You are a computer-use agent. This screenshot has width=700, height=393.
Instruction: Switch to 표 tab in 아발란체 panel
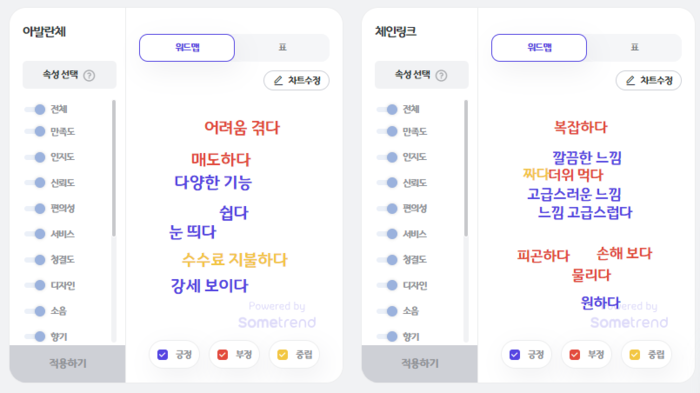(282, 47)
